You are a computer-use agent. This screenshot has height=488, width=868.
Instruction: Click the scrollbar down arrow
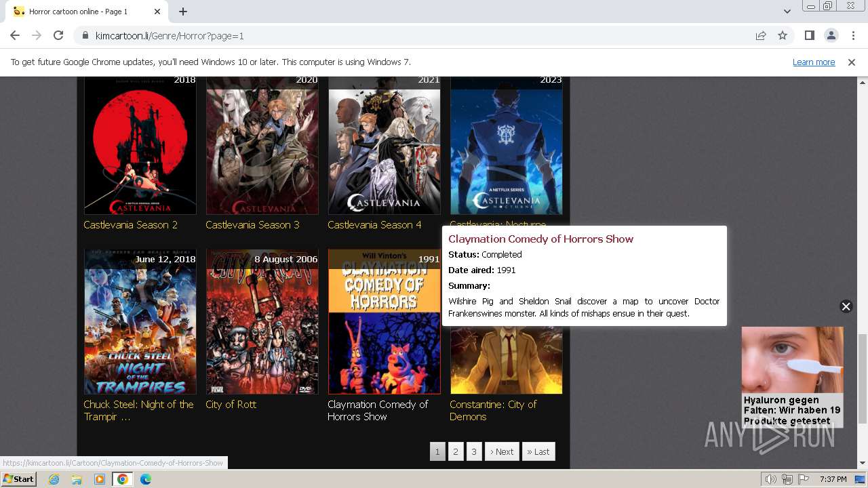point(863,464)
